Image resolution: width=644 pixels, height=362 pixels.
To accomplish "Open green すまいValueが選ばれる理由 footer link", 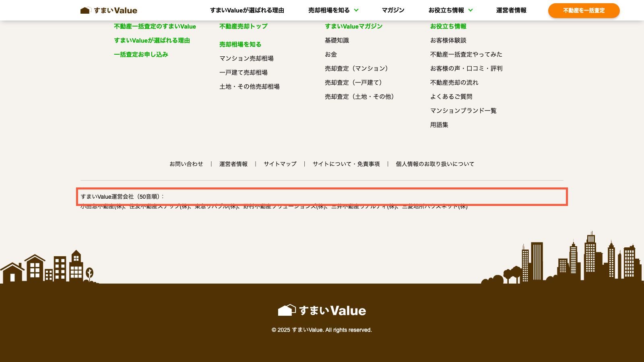I will click(152, 41).
